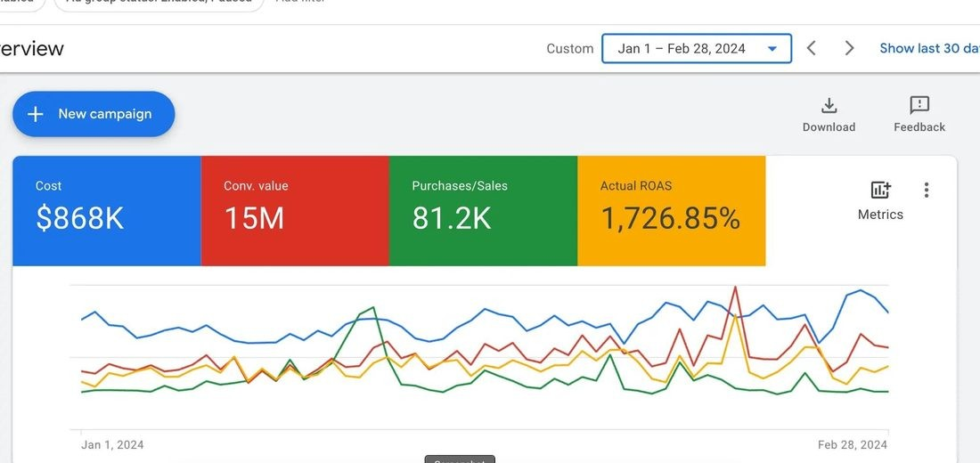Click the Jan 1, 2024 axis label
The width and height of the screenshot is (980, 463).
click(x=112, y=445)
